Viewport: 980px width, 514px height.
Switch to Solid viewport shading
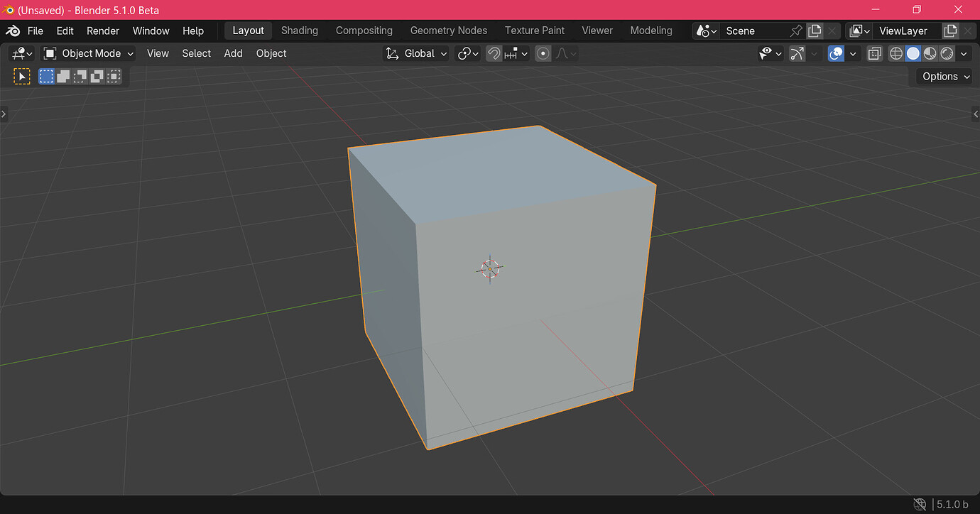click(x=913, y=53)
